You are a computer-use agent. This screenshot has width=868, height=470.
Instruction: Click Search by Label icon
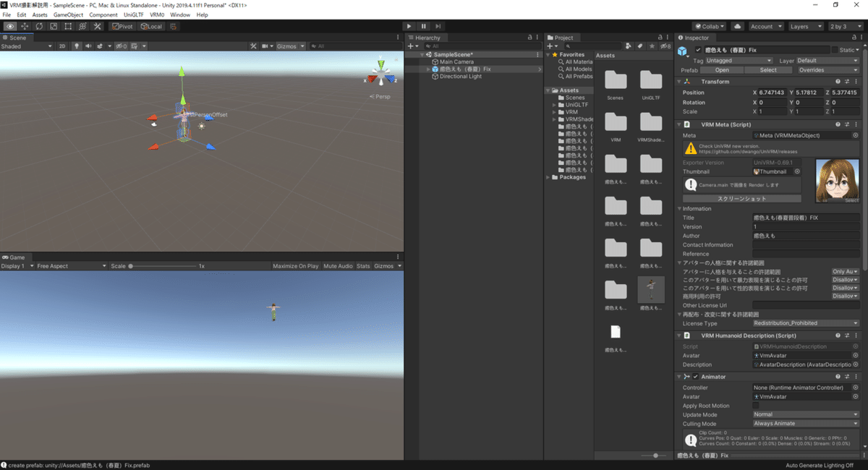pos(640,46)
